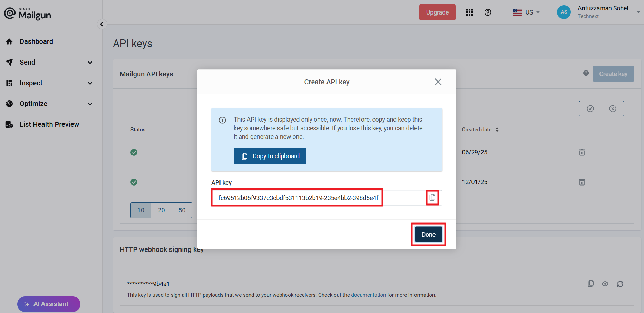The height and width of the screenshot is (313, 644).
Task: Delete the API key created 12/01/25
Action: (x=582, y=182)
